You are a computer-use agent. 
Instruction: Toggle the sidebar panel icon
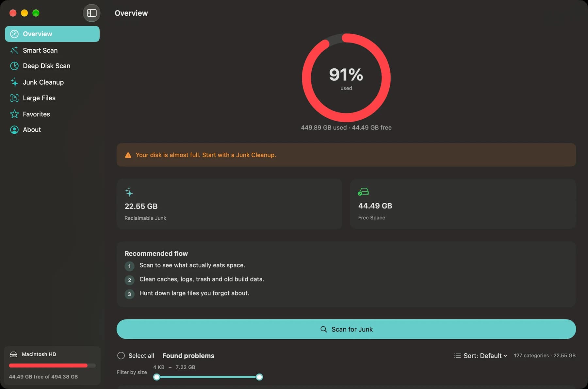point(91,13)
